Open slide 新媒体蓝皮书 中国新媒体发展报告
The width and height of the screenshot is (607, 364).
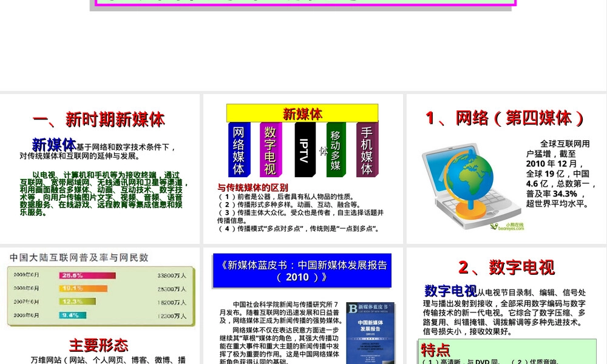tap(303, 306)
